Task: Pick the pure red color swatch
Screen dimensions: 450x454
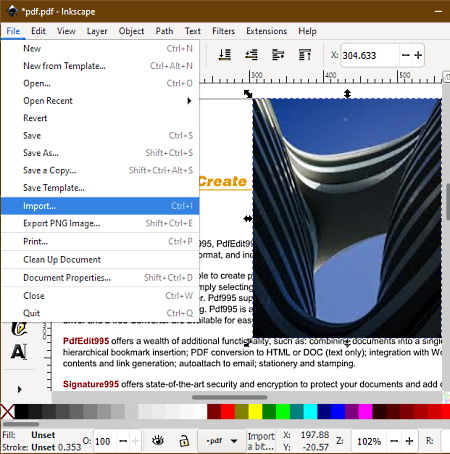Action: coord(228,412)
